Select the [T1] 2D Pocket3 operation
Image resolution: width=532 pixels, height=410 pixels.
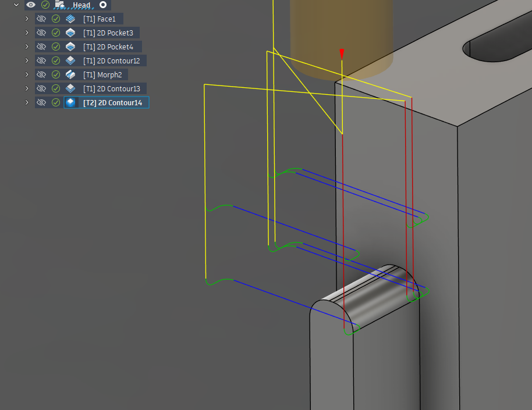click(x=108, y=33)
